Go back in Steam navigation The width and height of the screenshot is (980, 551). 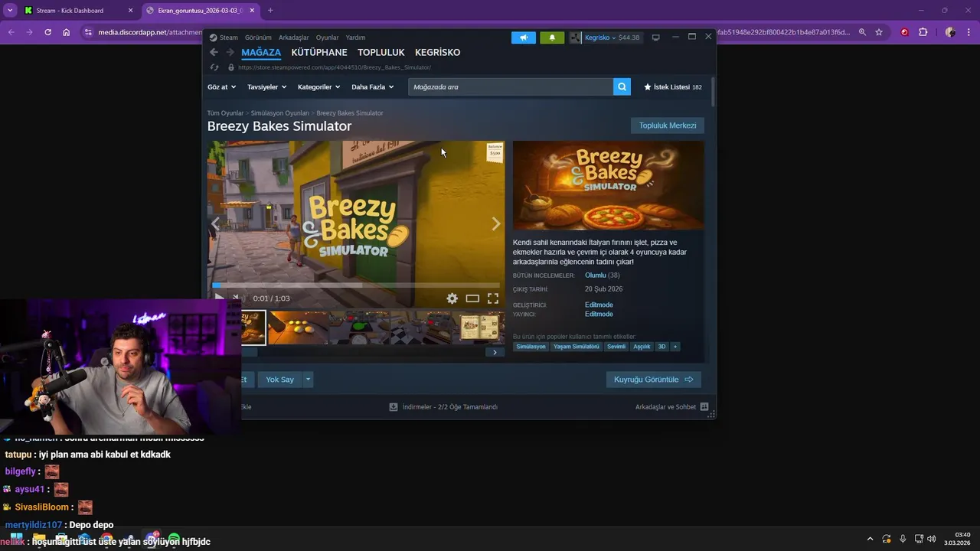coord(214,52)
